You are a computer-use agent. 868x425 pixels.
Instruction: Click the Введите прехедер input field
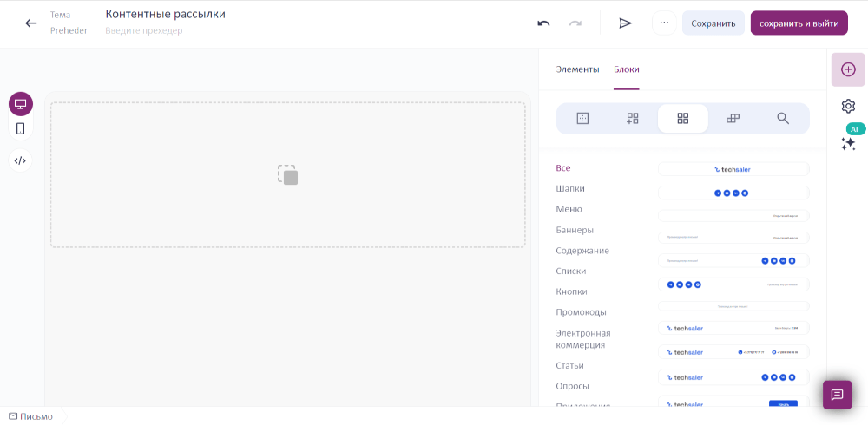(144, 30)
